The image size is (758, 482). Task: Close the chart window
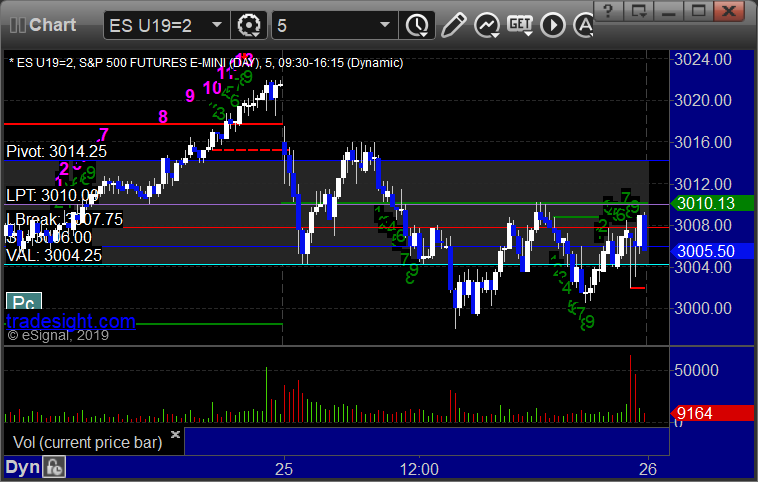729,11
